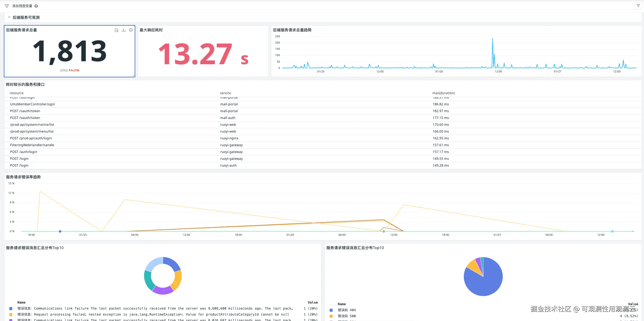Click the red down arrow beside 9.21%

[70, 70]
